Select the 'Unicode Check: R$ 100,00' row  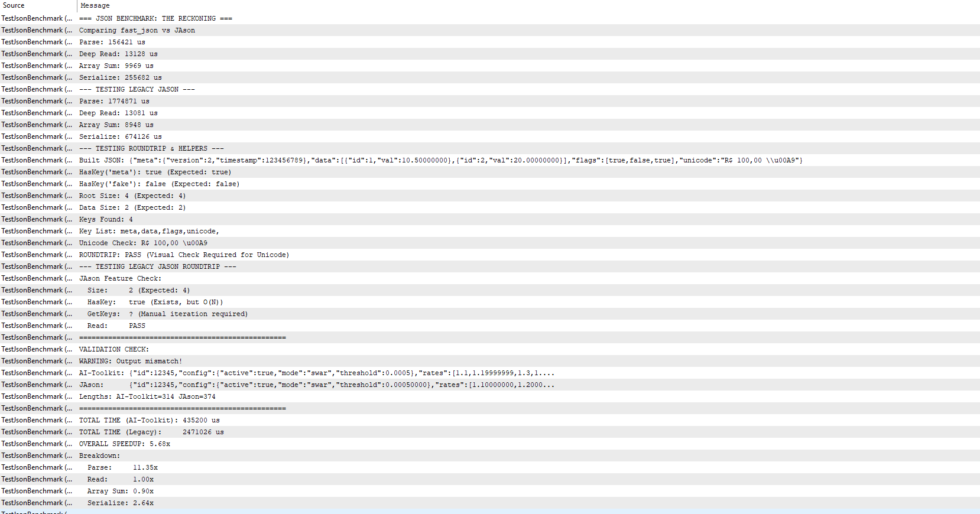point(490,243)
